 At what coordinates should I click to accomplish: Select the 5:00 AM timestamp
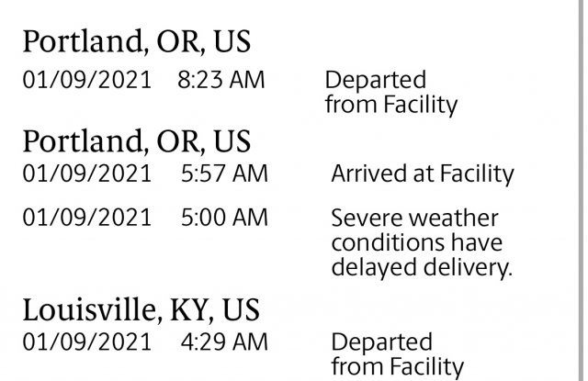[222, 219]
